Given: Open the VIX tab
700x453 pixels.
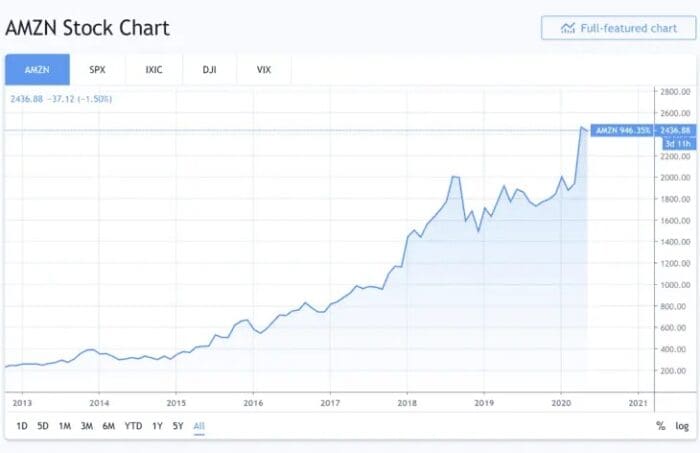Looking at the screenshot, I should click(x=264, y=70).
